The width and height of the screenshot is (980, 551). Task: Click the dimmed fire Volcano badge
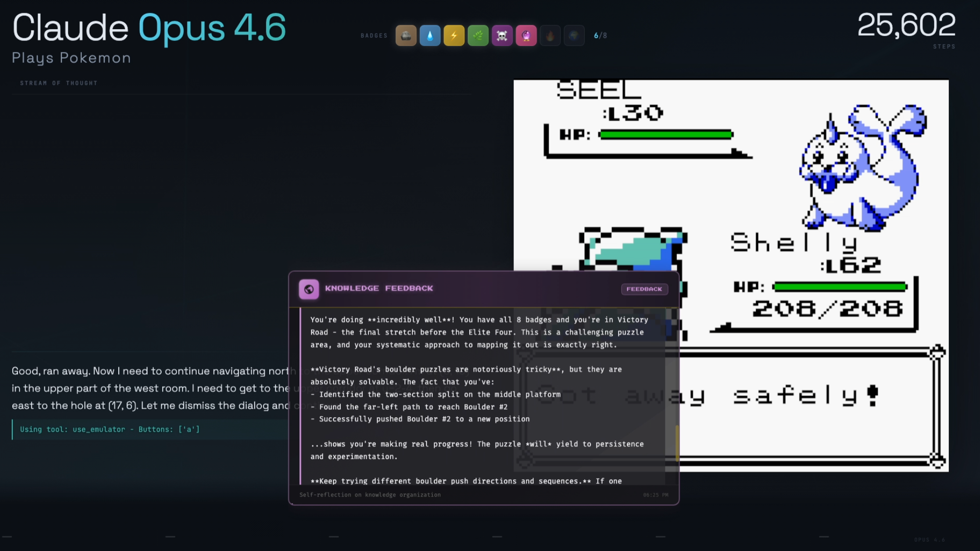550,36
